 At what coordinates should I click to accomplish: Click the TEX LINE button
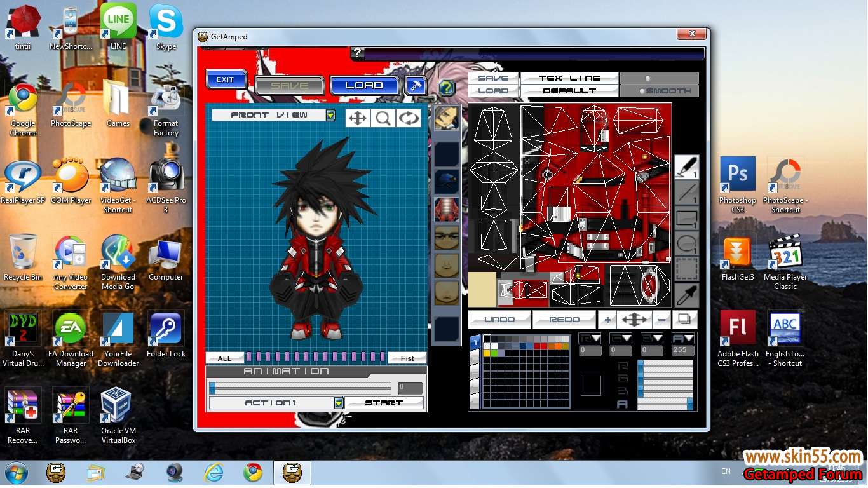click(569, 78)
